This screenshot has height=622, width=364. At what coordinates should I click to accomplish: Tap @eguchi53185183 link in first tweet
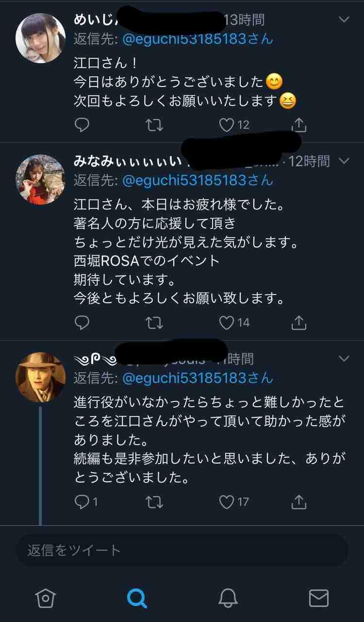185,39
